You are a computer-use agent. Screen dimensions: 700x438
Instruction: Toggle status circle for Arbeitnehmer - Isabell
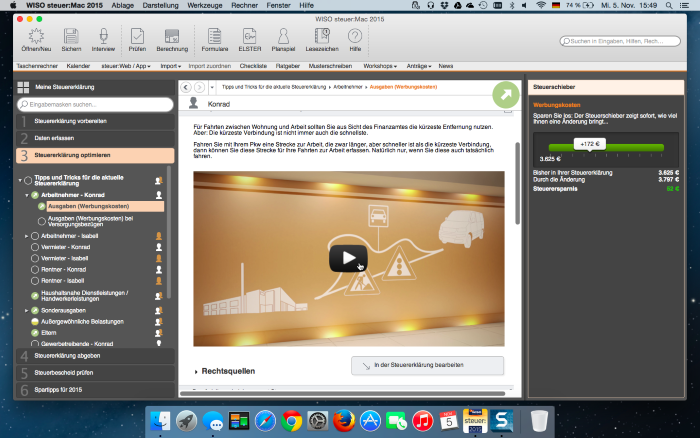click(x=35, y=236)
